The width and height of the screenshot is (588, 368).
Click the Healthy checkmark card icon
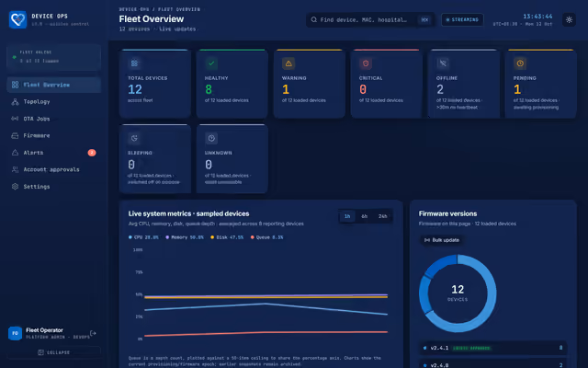(x=211, y=63)
